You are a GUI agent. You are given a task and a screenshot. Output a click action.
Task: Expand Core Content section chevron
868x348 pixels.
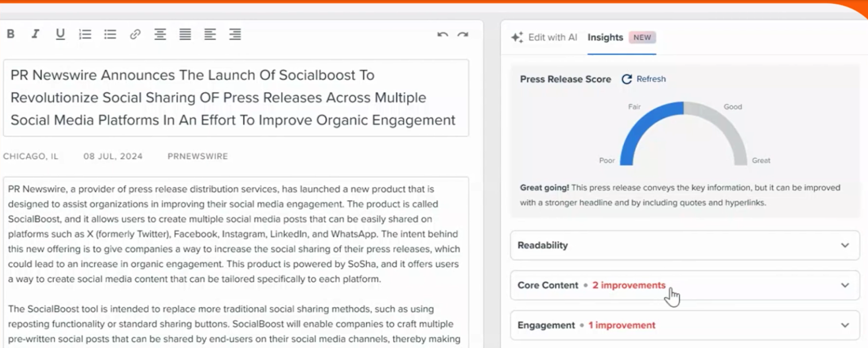(x=845, y=285)
